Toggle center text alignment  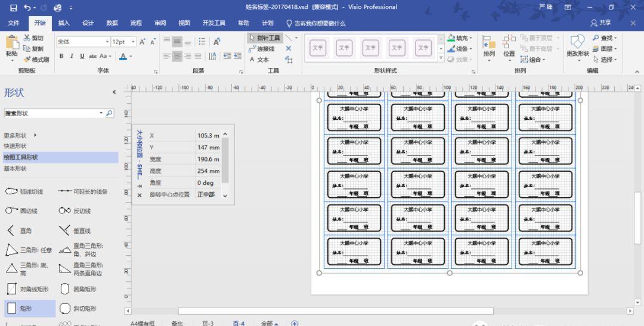coord(177,56)
